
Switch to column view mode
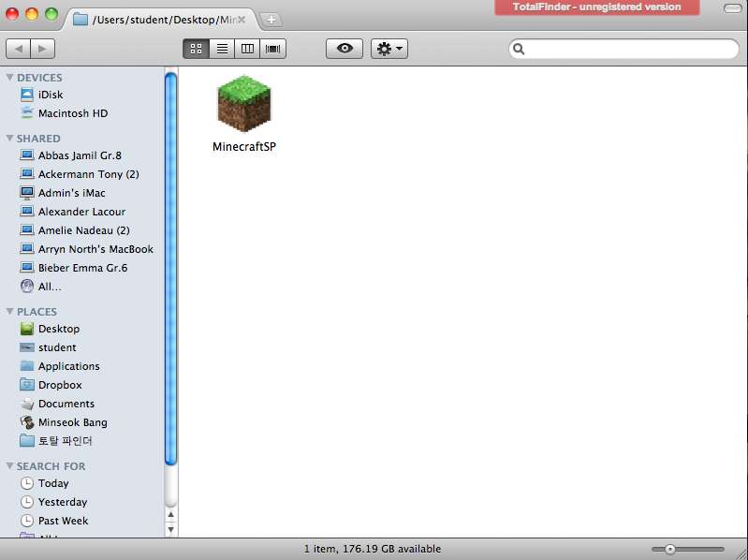(x=247, y=49)
